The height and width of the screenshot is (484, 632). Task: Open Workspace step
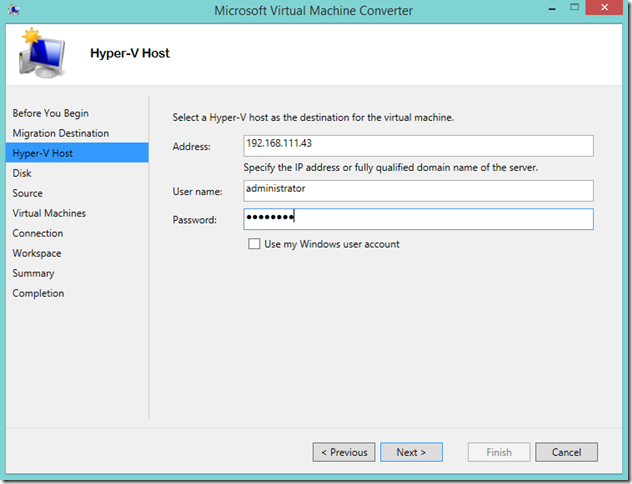pos(37,253)
